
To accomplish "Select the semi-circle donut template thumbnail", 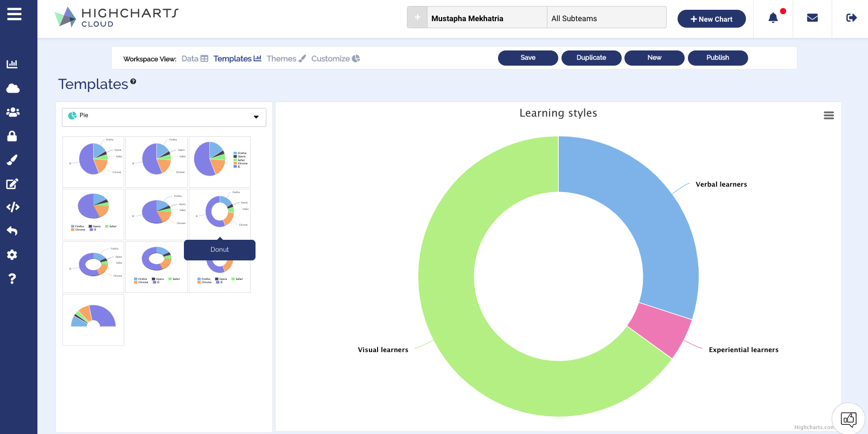I will click(x=93, y=320).
